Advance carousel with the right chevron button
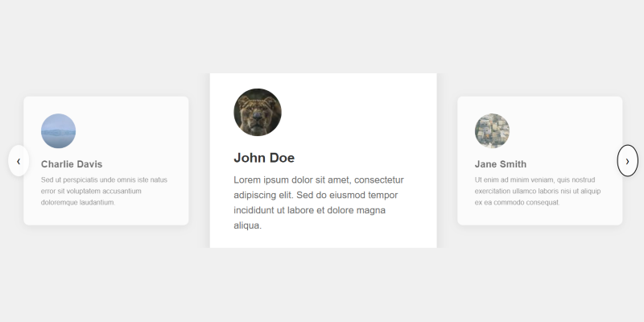 click(627, 161)
